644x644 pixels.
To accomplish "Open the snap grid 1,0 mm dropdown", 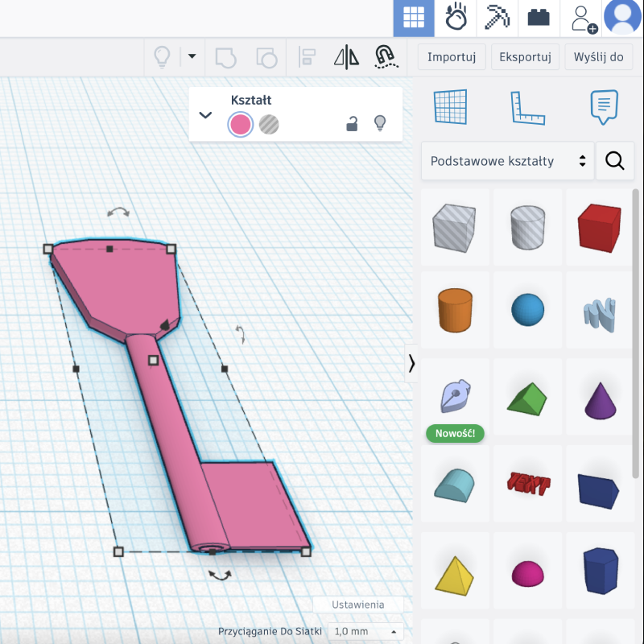I will 365,631.
